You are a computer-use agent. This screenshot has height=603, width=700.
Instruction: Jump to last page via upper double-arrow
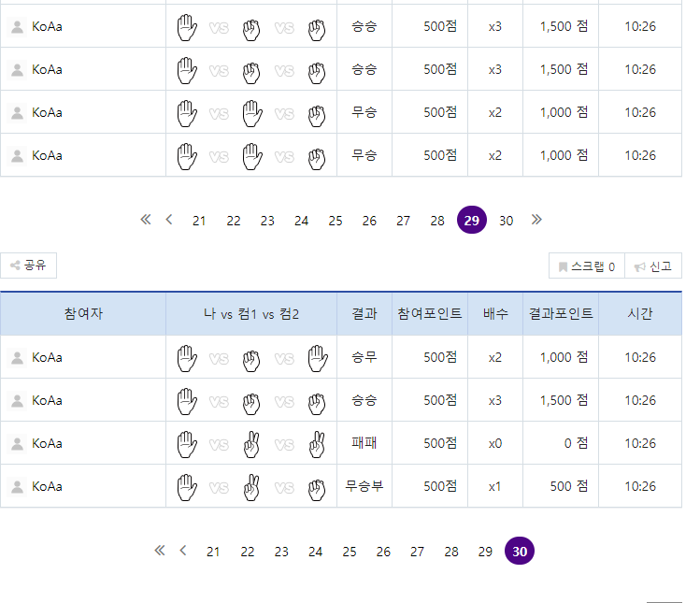click(x=536, y=220)
